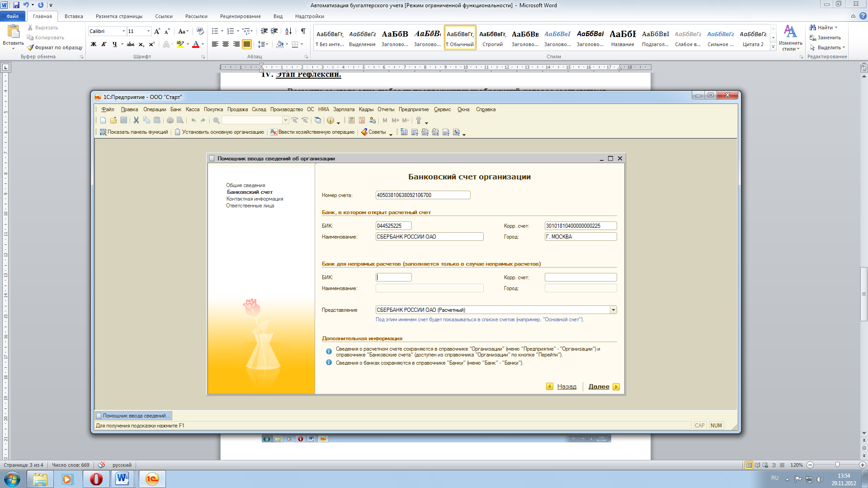Open font color dropdown arrow in Word
Image resolution: width=868 pixels, height=488 pixels.
pos(203,44)
